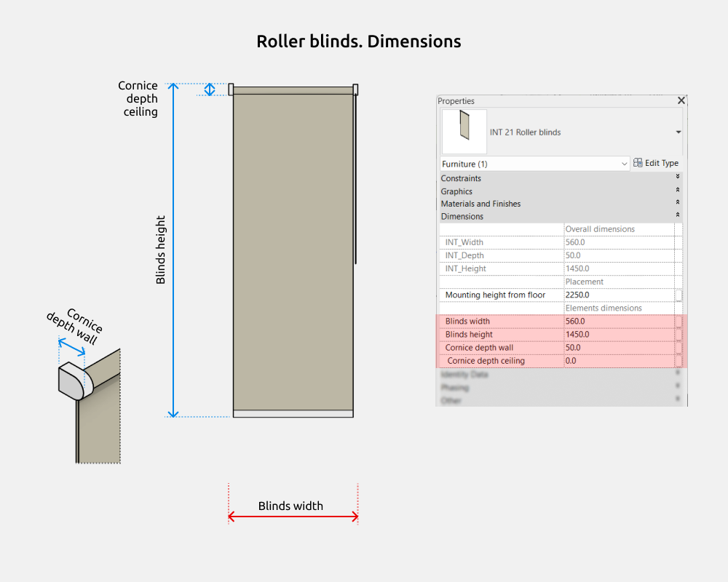Open the INT 21 Roller blinds type selector dropdown
The height and width of the screenshot is (582, 728).
pyautogui.click(x=678, y=132)
